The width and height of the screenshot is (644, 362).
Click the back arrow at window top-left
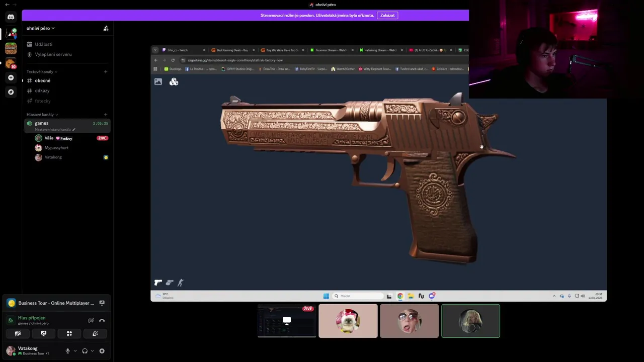pyautogui.click(x=7, y=5)
